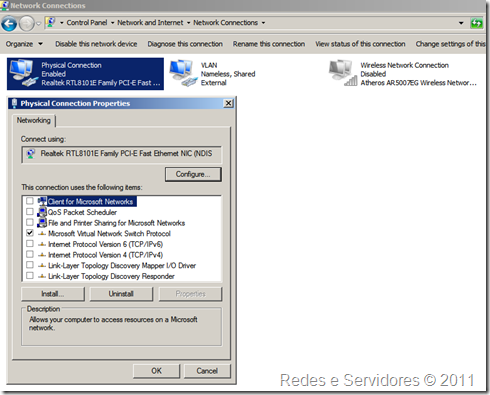Close the Physical Connection Properties dialog

pos(228,103)
